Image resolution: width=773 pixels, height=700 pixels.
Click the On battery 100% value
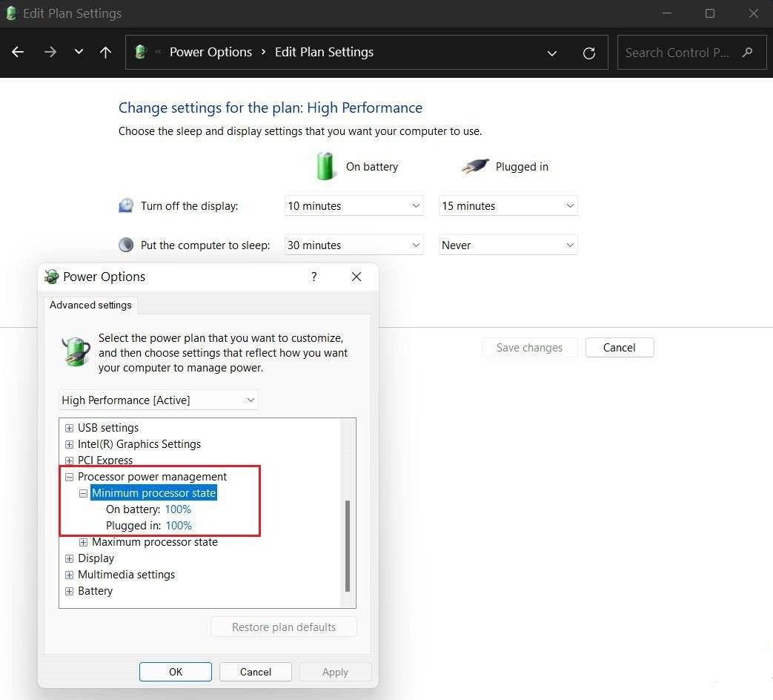point(178,509)
